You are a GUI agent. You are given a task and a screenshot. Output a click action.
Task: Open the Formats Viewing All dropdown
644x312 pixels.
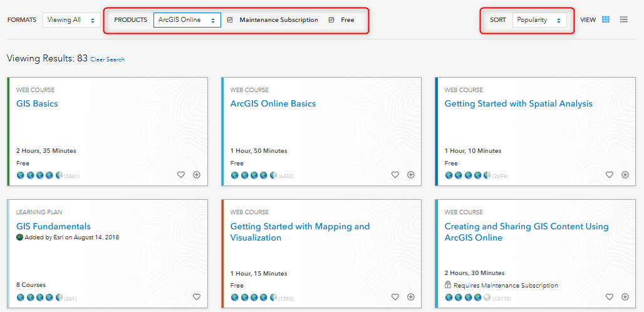(x=71, y=19)
